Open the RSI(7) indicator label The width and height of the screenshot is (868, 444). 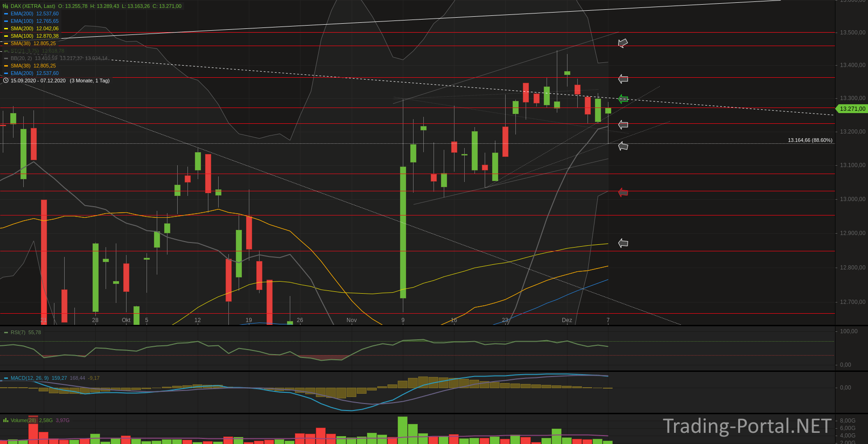pyautogui.click(x=18, y=332)
